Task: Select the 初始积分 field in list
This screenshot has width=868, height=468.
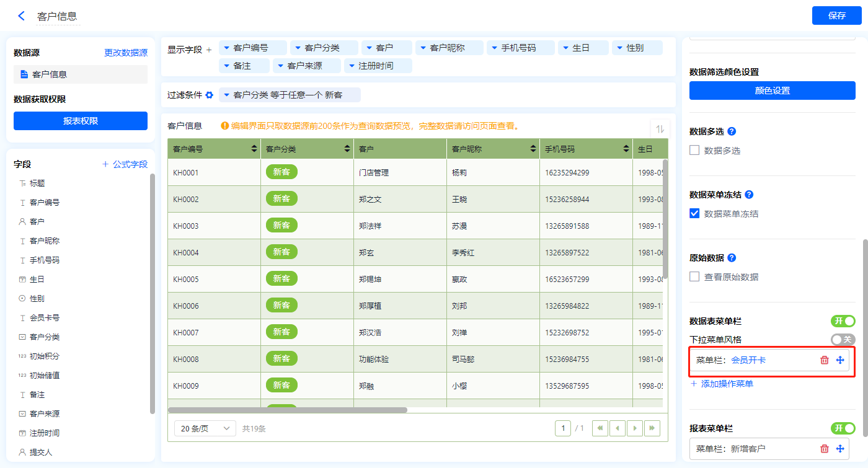Action: pos(45,356)
